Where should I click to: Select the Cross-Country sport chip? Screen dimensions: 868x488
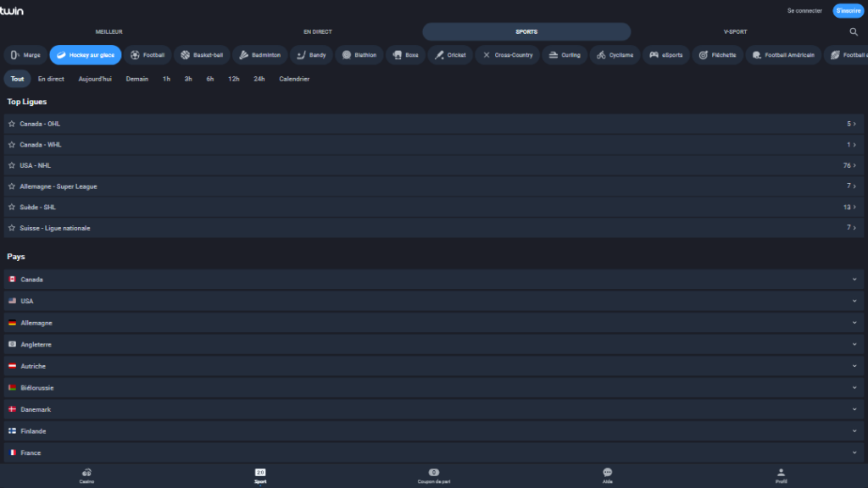point(507,55)
